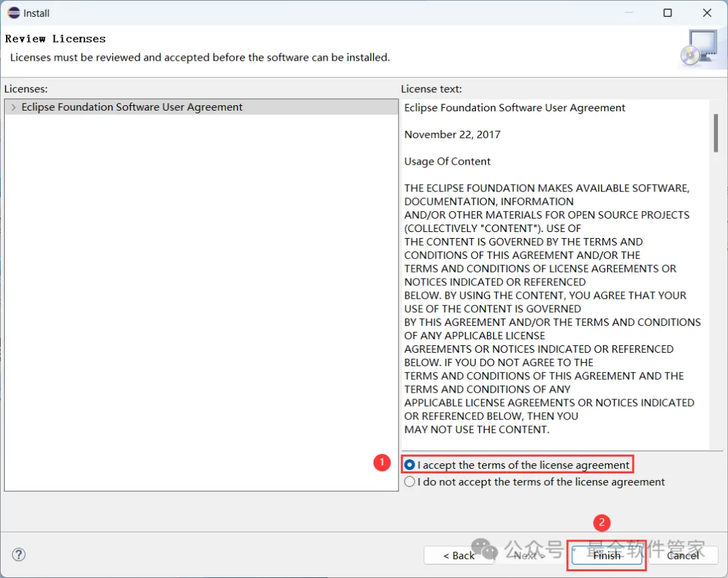728x578 pixels.
Task: Click the 'Review Licenses' heading
Action: 55,38
